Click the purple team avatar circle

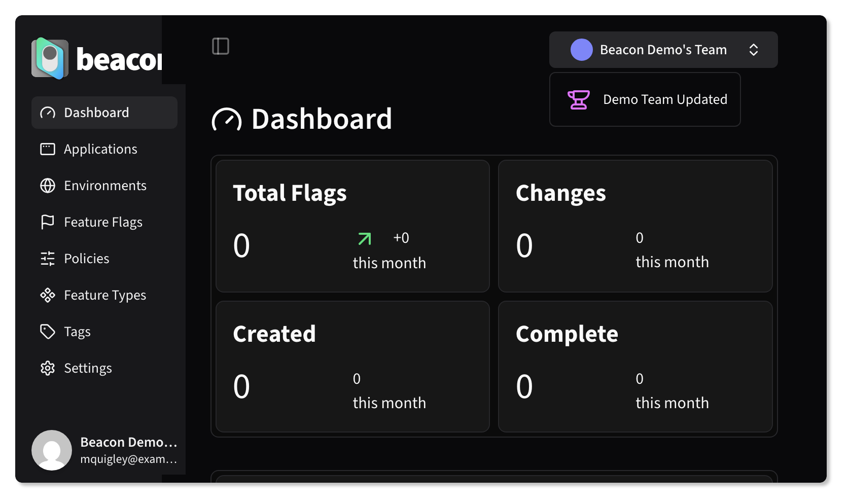581,50
